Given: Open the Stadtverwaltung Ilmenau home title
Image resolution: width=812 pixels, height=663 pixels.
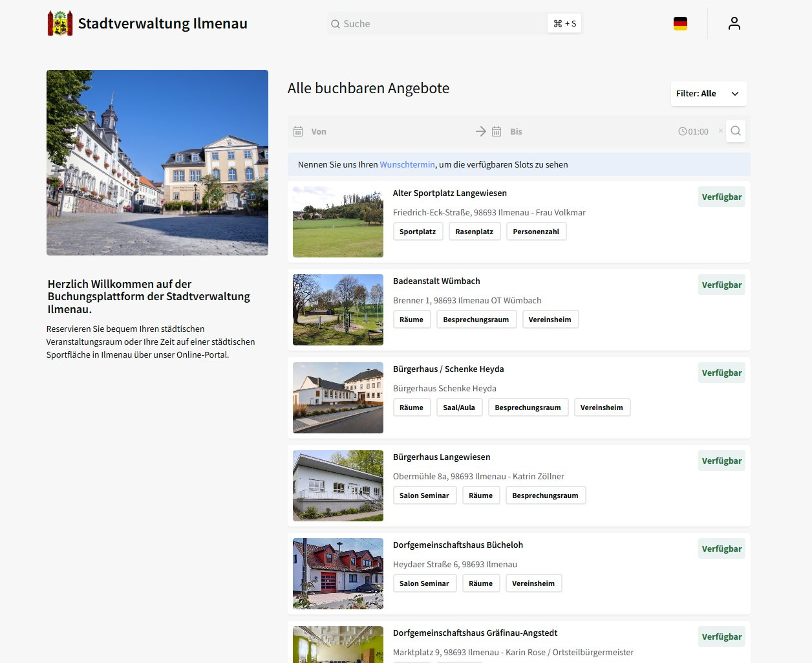Looking at the screenshot, I should tap(163, 23).
